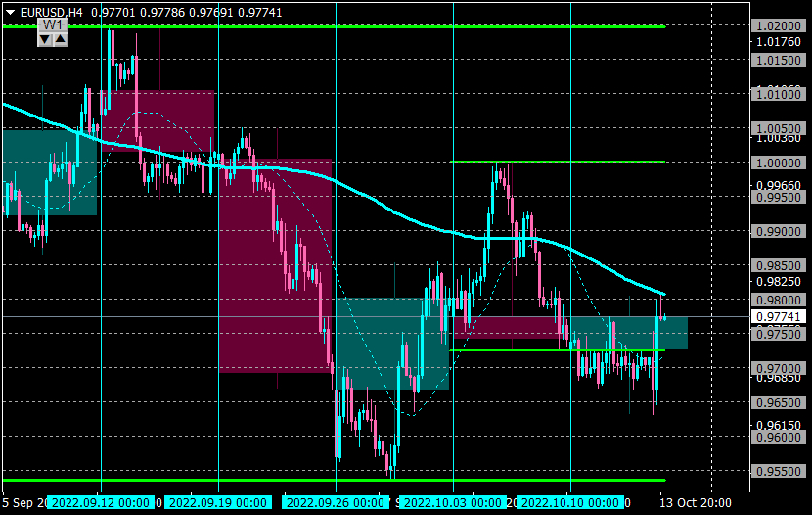Select the 1.00000 price level label
Image resolution: width=812 pixels, height=515 pixels.
click(779, 163)
